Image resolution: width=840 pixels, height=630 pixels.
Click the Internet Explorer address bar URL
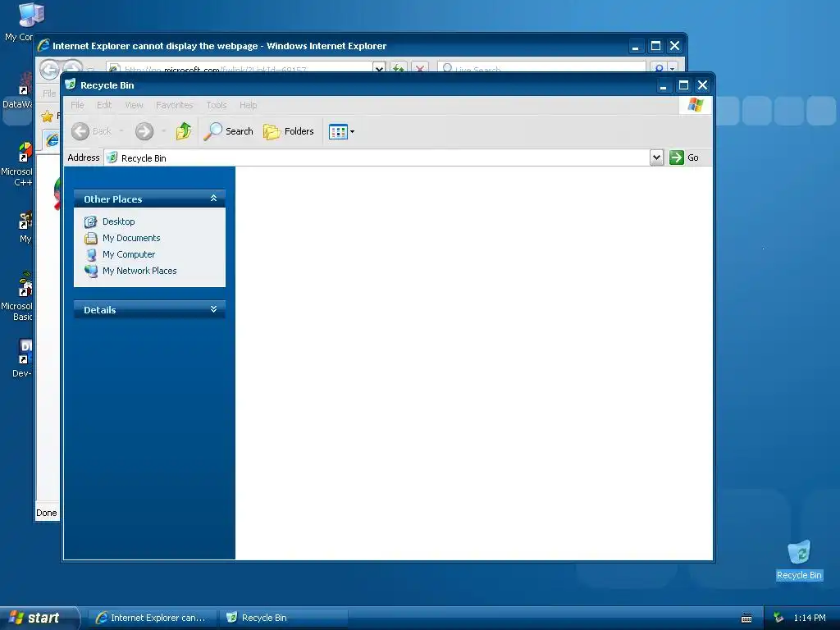(x=240, y=69)
